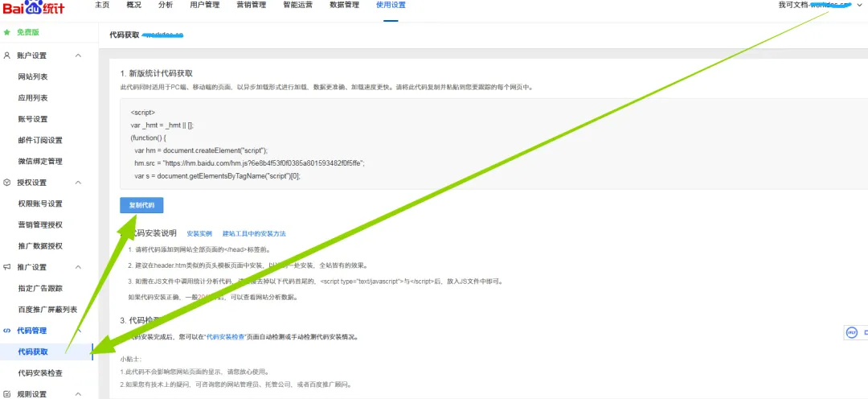
Task: Follow the 代码安装检查 inline link
Action: (x=226, y=336)
